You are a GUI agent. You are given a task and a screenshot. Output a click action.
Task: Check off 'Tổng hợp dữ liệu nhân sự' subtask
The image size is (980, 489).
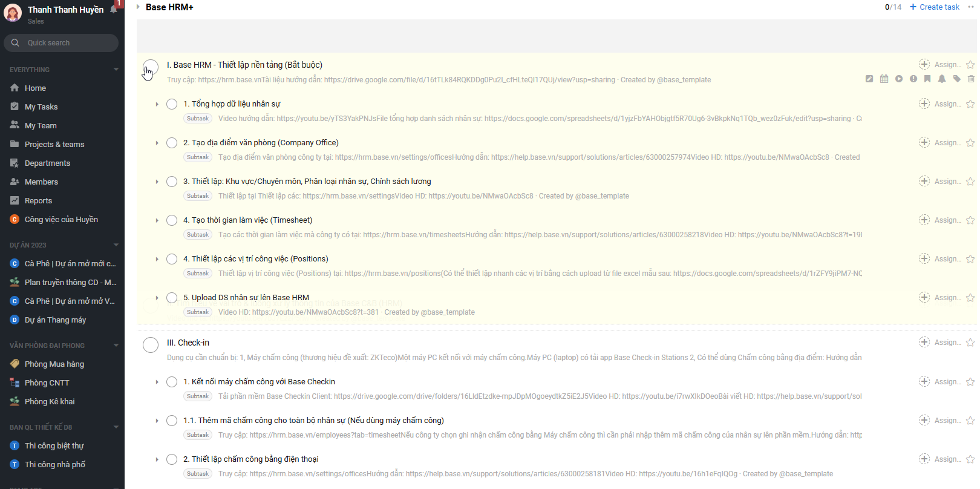pos(172,104)
